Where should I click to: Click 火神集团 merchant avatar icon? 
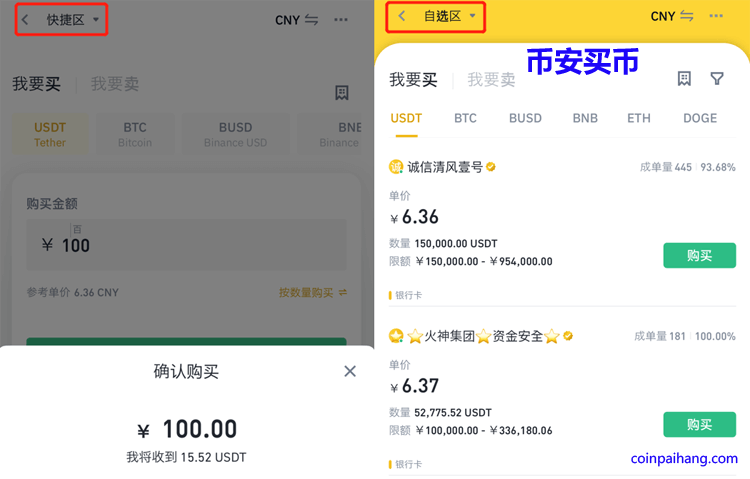[x=396, y=336]
